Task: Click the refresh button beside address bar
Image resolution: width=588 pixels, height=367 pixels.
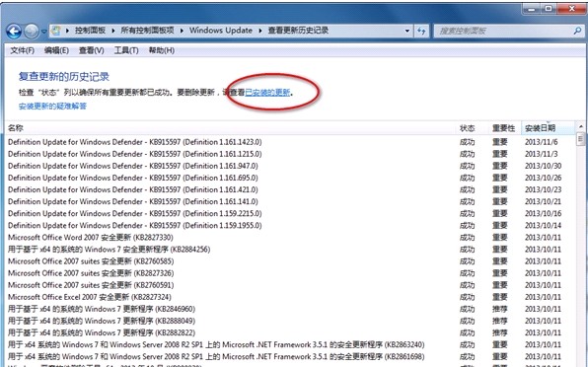Action: [x=421, y=32]
